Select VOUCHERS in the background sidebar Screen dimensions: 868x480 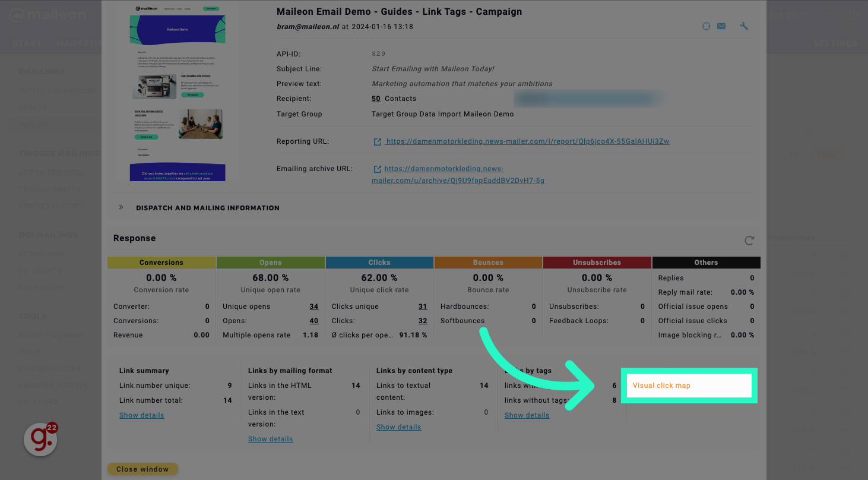pos(39,402)
